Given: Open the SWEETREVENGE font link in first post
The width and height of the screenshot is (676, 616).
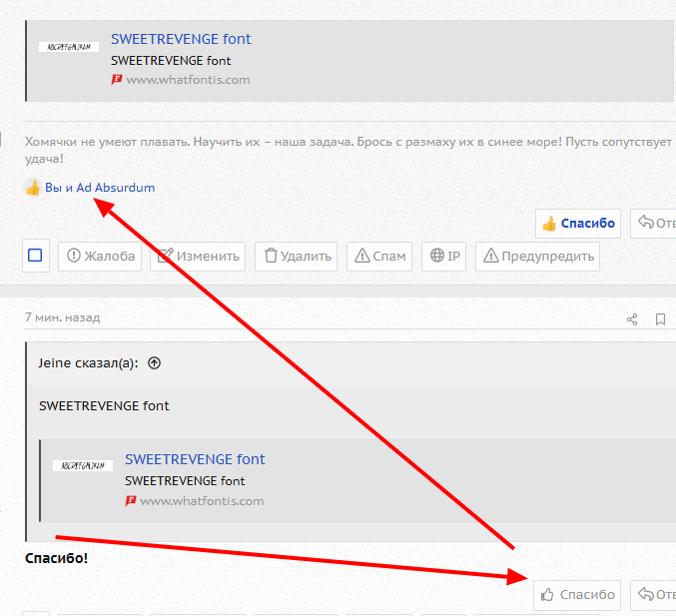Looking at the screenshot, I should coord(181,39).
